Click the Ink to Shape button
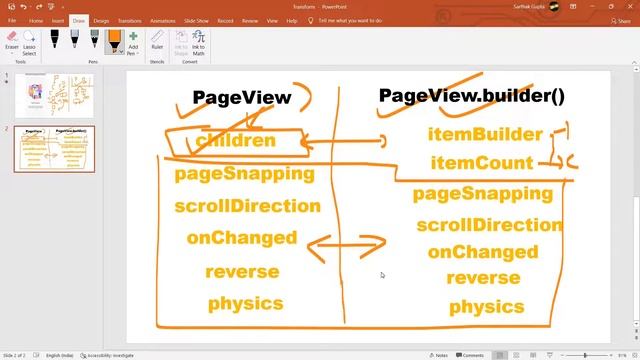The image size is (640, 360). pyautogui.click(x=181, y=43)
